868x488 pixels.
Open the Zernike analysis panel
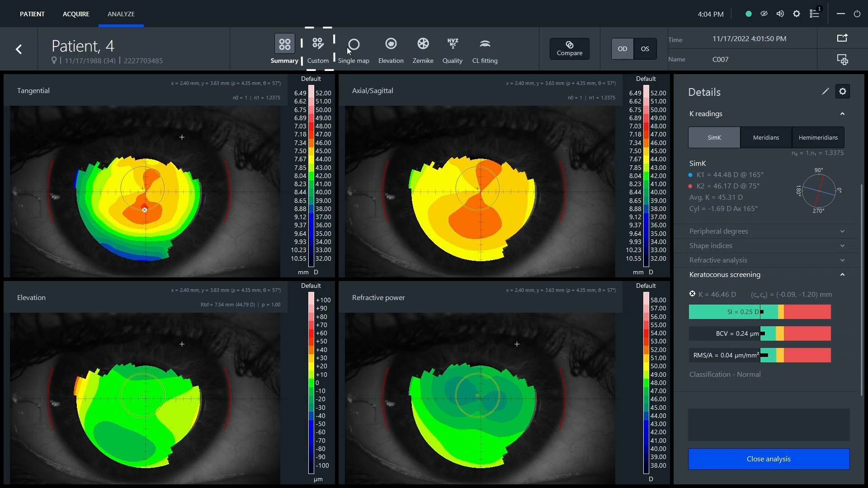(423, 49)
